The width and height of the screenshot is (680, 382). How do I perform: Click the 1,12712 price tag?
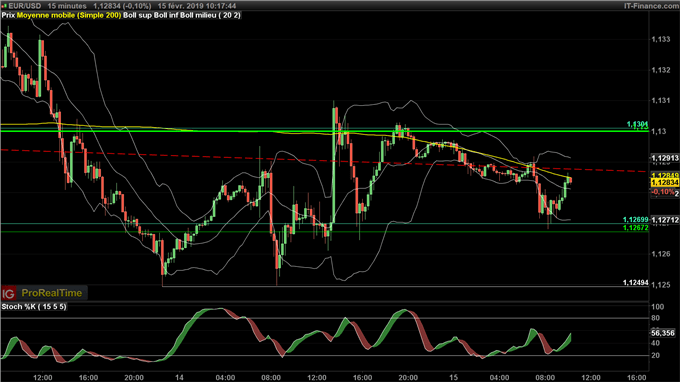point(664,220)
